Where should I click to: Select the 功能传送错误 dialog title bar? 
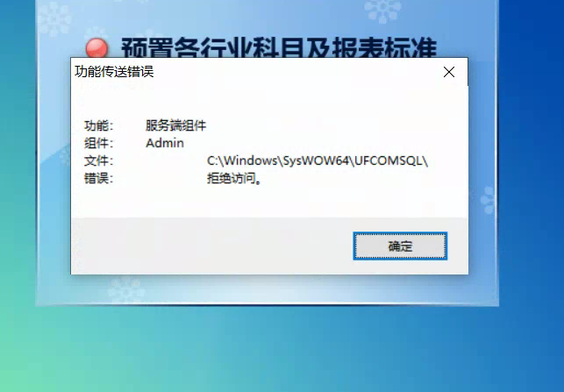pyautogui.click(x=252, y=72)
